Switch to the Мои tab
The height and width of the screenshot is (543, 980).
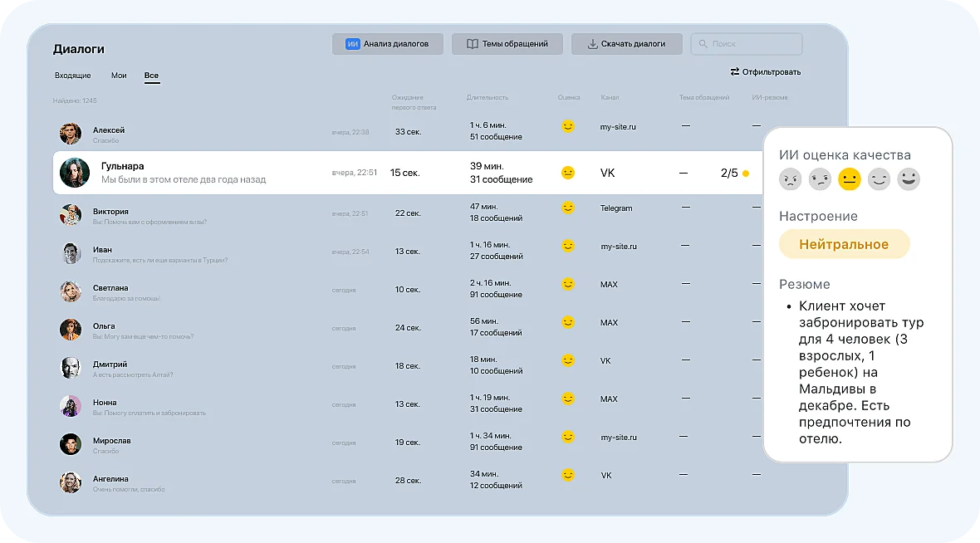(119, 76)
